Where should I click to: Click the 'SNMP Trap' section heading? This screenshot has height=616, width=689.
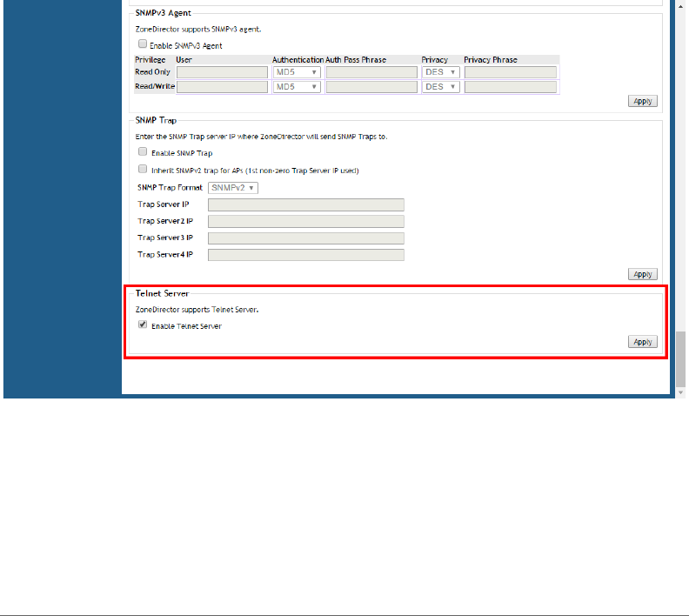click(156, 120)
